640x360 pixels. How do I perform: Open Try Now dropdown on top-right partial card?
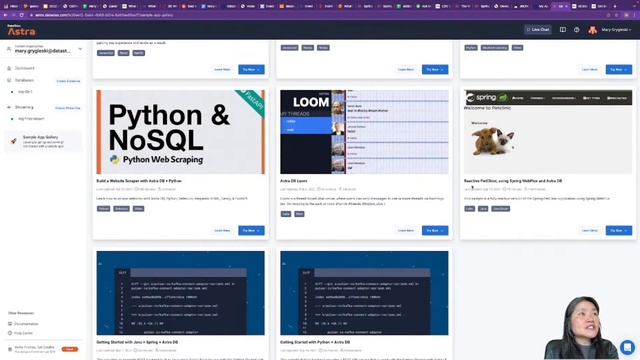tap(618, 69)
